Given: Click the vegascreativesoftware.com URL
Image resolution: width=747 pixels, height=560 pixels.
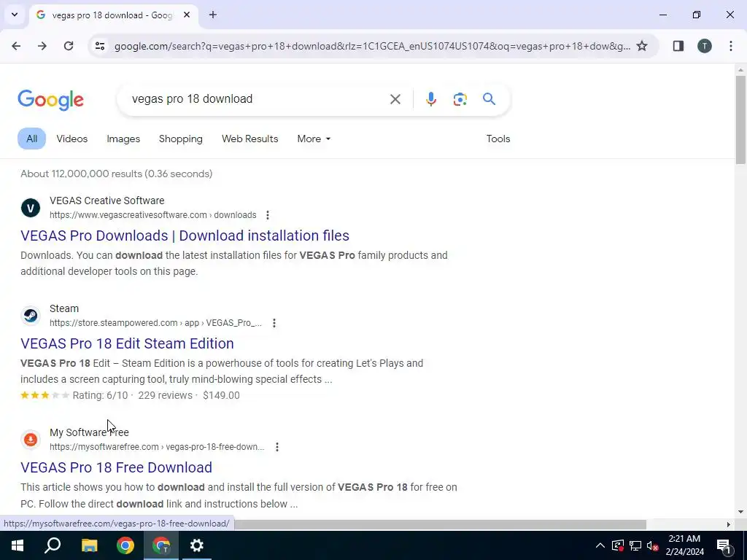Looking at the screenshot, I should 153,215.
